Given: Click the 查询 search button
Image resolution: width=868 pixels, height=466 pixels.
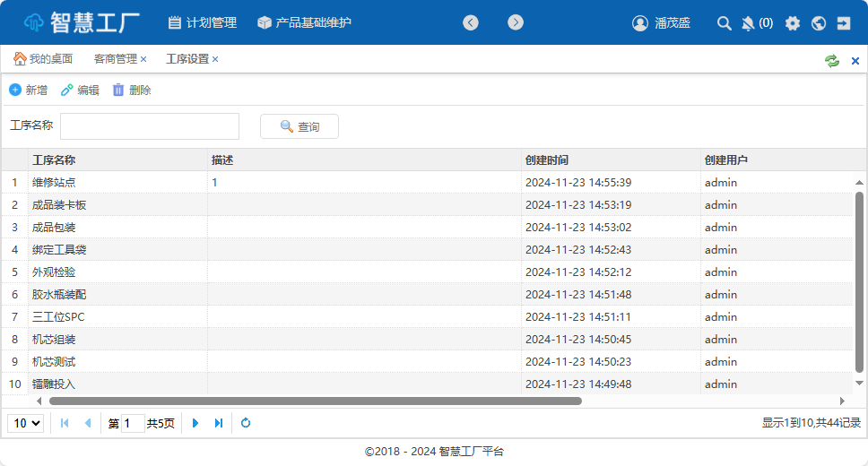Looking at the screenshot, I should coord(299,126).
